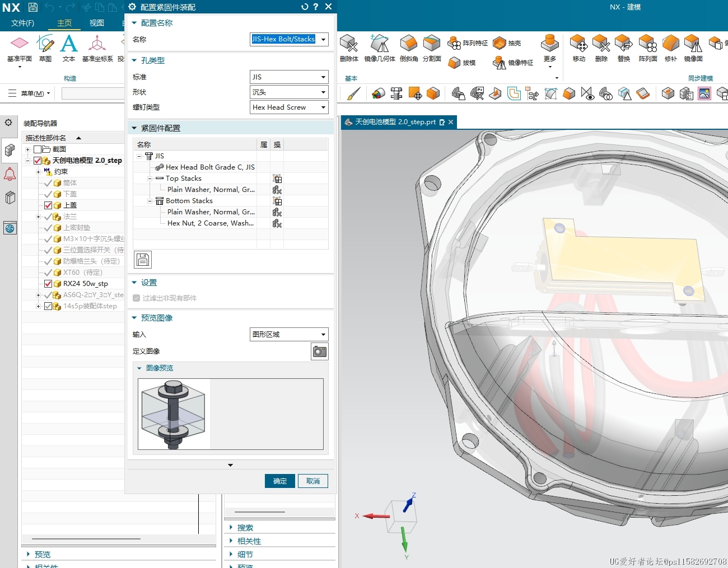Click the 确定 OK button
The image size is (728, 568).
tap(280, 481)
